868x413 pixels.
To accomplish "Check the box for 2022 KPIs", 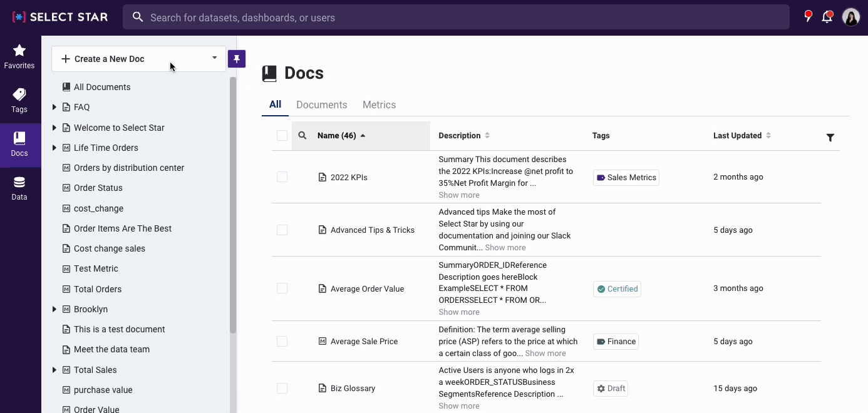I will [282, 177].
